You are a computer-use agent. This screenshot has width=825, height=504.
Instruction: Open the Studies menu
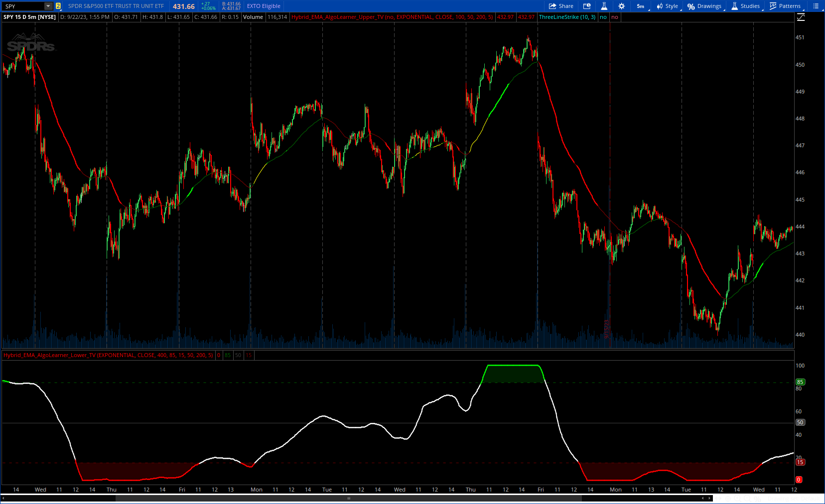tap(746, 6)
